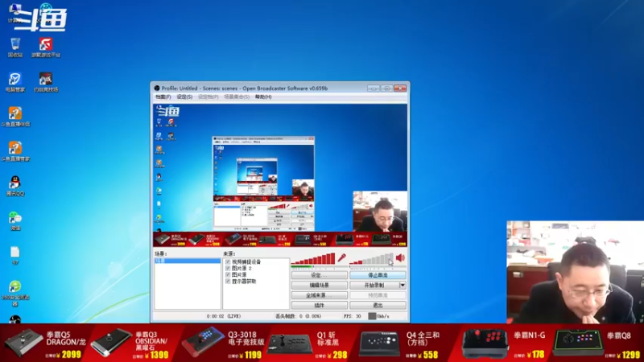The image size is (644, 362).
Task: Mute desktop audio via the red speaker icon
Action: tap(400, 257)
